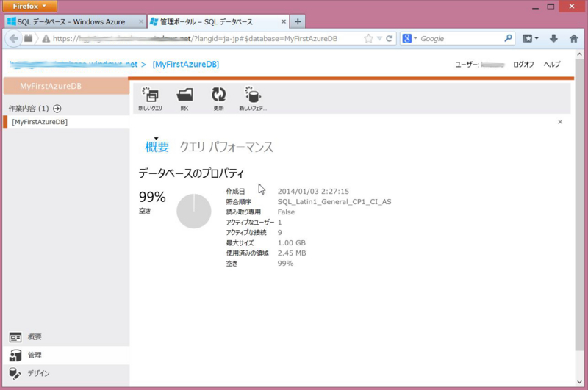Click the collation value SQL_Latin1_General_CP1_CI_AS
Screen dimensions: 588x390
pyautogui.click(x=334, y=201)
